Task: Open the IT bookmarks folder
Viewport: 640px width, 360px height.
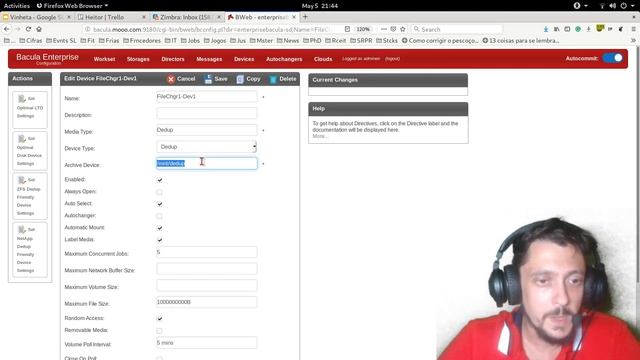Action: [x=171, y=40]
